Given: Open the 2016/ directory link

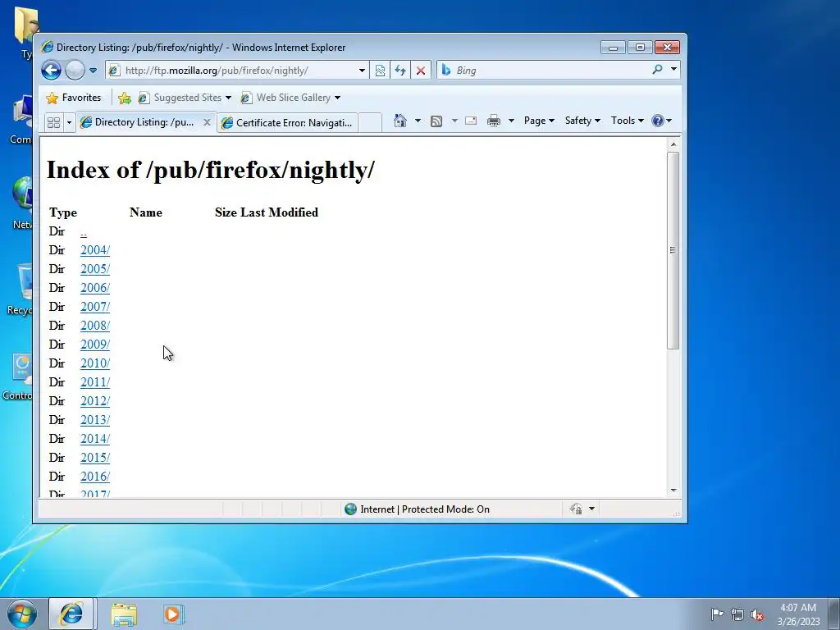Looking at the screenshot, I should pyautogui.click(x=95, y=477).
